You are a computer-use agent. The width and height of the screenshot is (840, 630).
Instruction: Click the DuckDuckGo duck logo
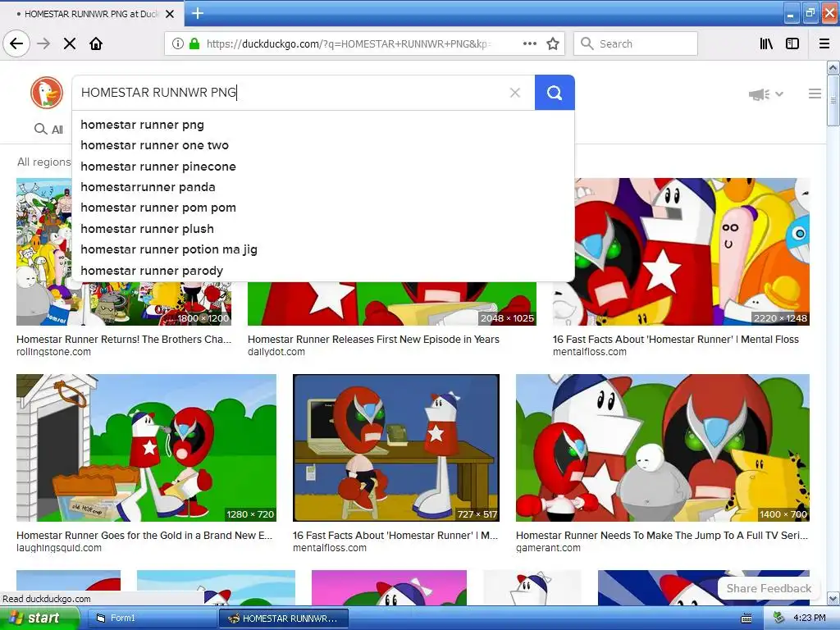47,93
